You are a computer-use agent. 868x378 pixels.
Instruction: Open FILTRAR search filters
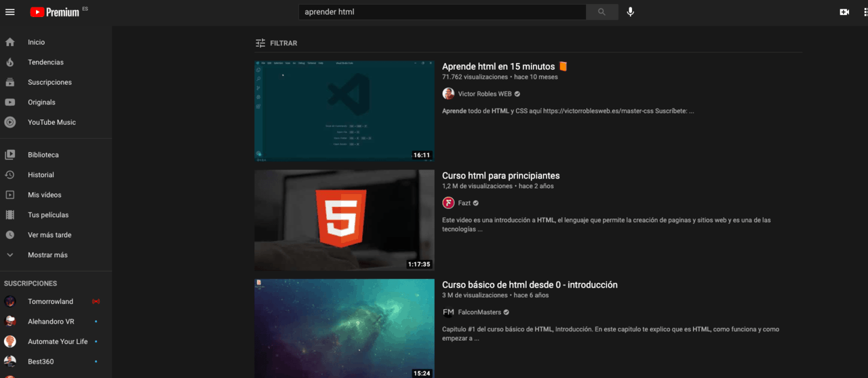[276, 43]
